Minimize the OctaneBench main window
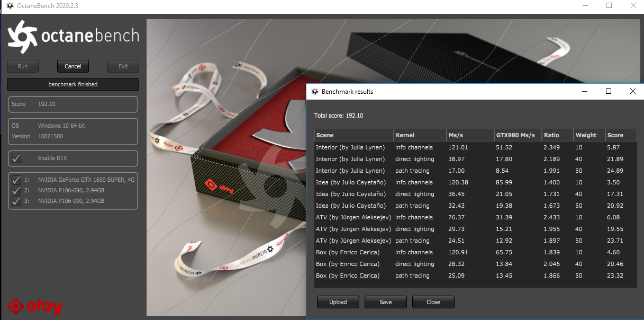 tap(585, 5)
